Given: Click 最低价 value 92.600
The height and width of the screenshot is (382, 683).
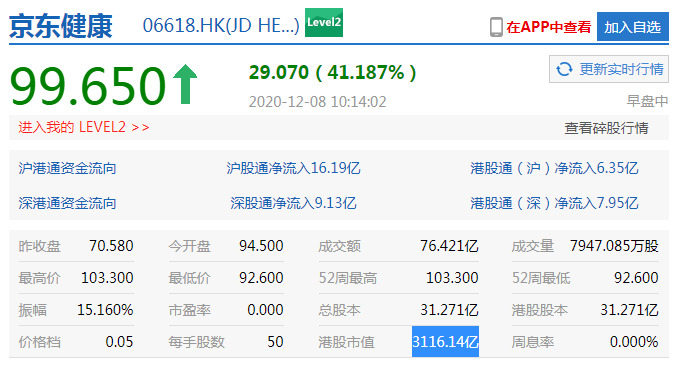Looking at the screenshot, I should (261, 277).
